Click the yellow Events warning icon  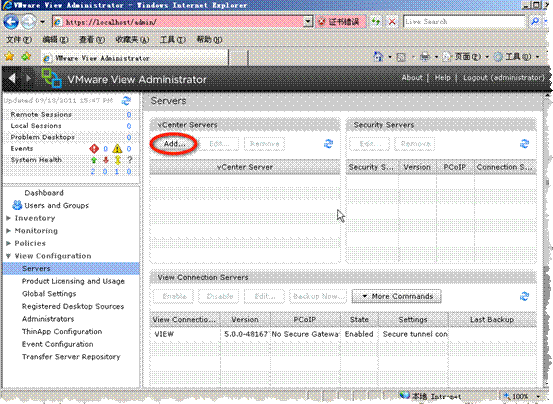pos(117,148)
